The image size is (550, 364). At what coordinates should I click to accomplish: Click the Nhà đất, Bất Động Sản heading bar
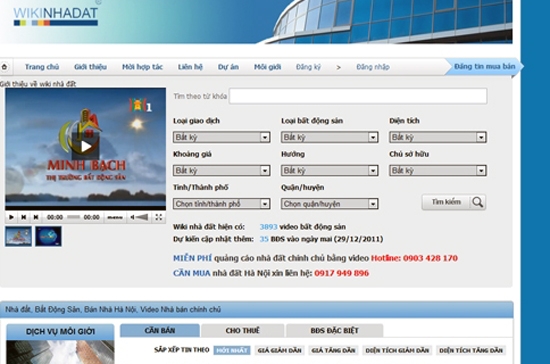pyautogui.click(x=256, y=309)
